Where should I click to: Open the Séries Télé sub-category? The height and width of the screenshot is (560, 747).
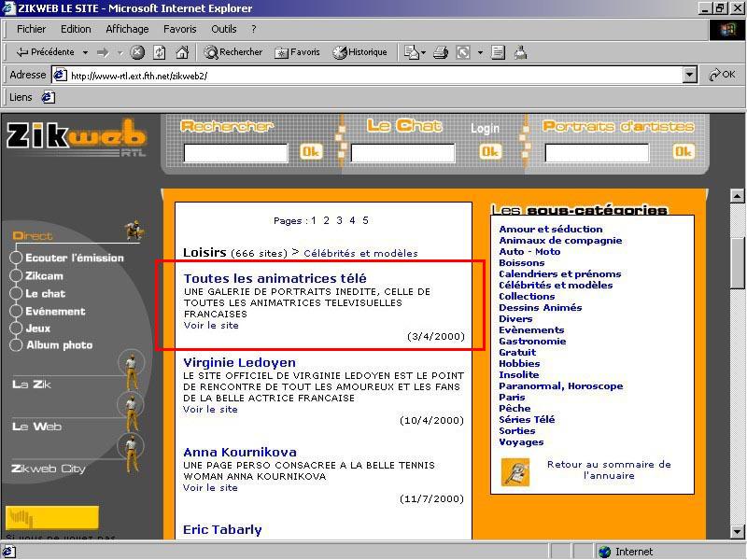click(527, 419)
